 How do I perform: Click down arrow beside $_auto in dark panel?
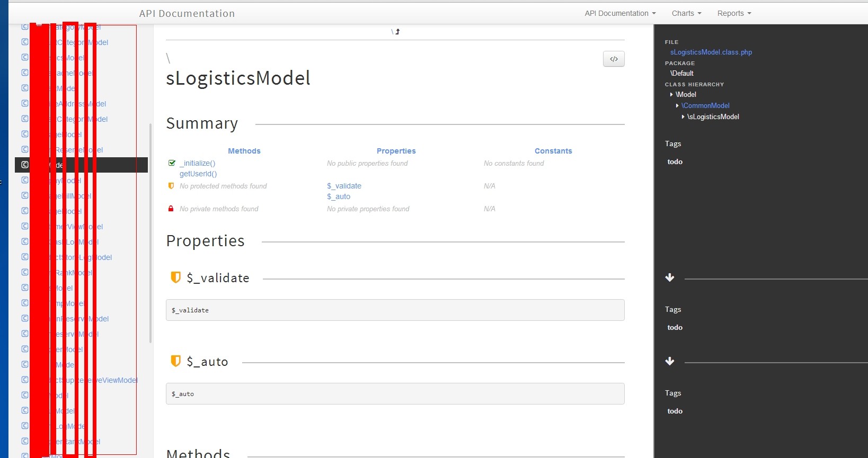pos(670,362)
